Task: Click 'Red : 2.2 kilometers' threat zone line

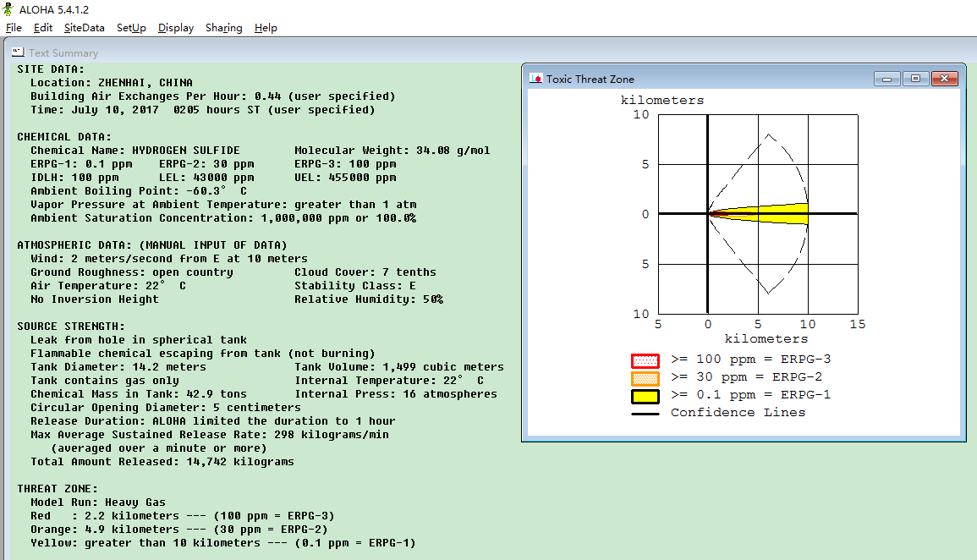Action: click(x=183, y=516)
